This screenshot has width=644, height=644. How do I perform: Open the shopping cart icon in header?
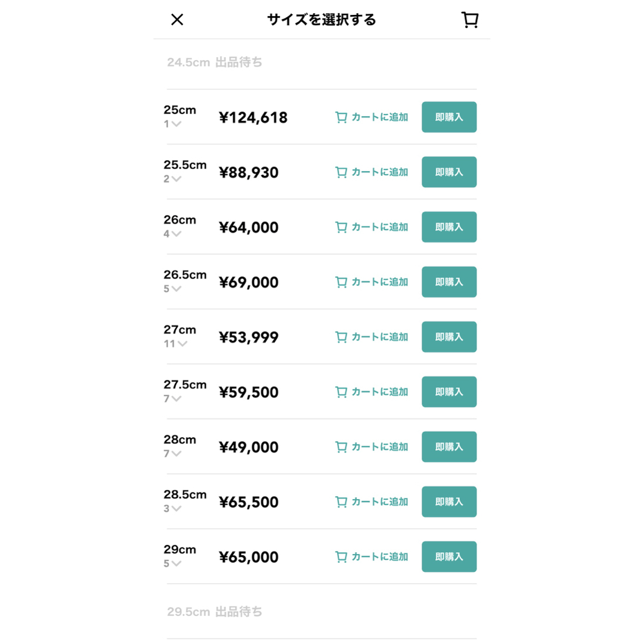point(470,19)
